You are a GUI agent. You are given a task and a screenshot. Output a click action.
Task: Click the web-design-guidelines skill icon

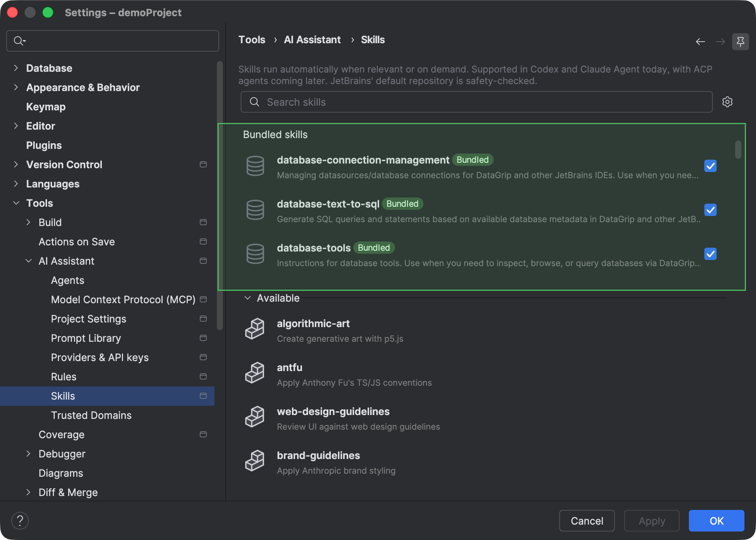point(255,417)
